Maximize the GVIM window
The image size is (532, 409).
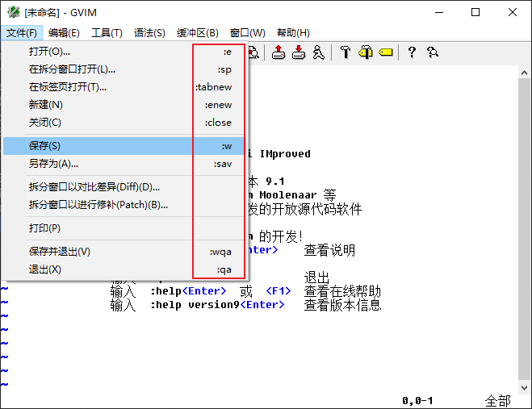click(475, 13)
